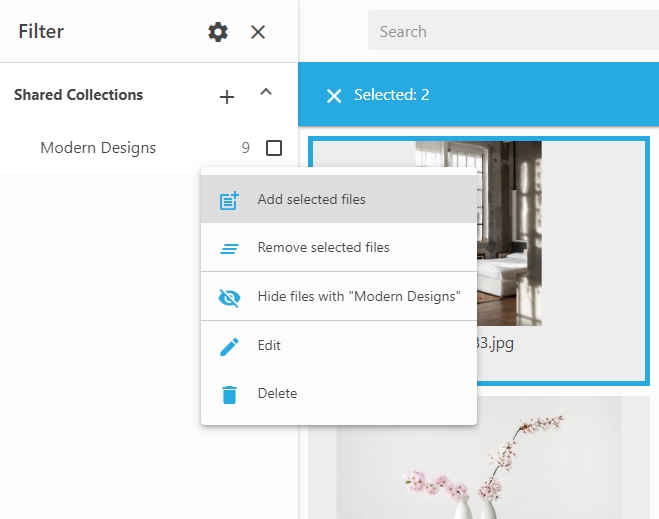
Task: Collapse the Shared Collections section
Action: coord(266,93)
